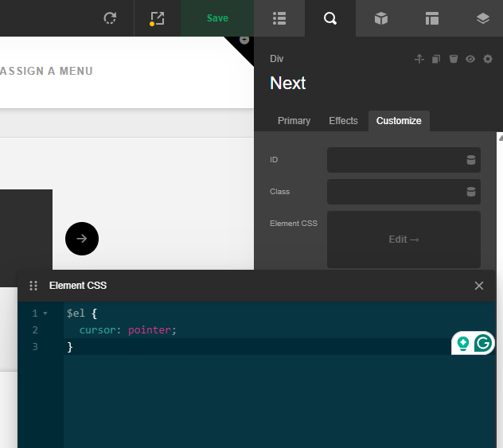Screen dimensions: 503x448
Task: Open element settings gear icon
Action: (x=488, y=59)
